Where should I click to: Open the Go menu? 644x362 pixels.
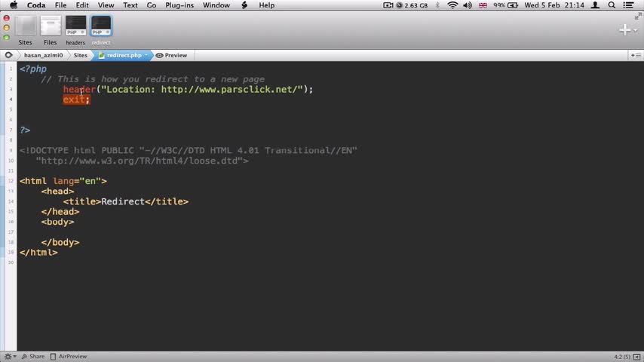[152, 5]
